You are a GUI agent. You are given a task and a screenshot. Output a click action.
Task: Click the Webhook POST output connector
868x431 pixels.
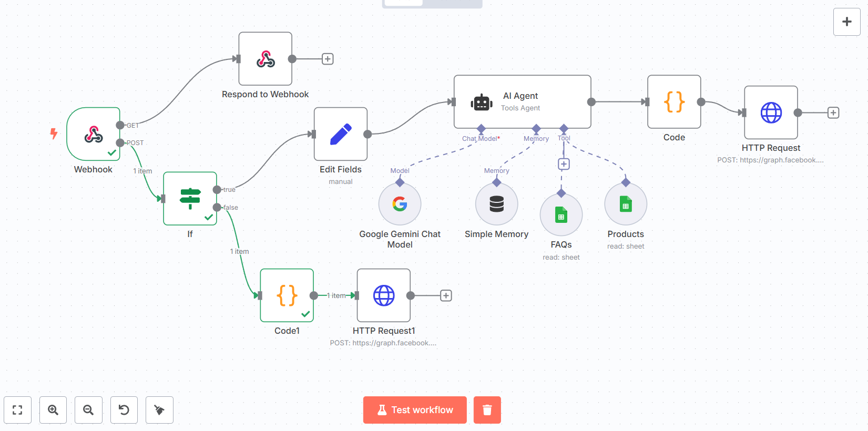coord(120,143)
